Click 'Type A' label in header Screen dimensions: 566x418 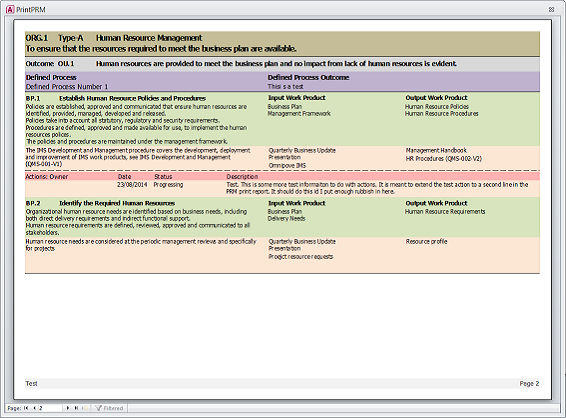71,38
